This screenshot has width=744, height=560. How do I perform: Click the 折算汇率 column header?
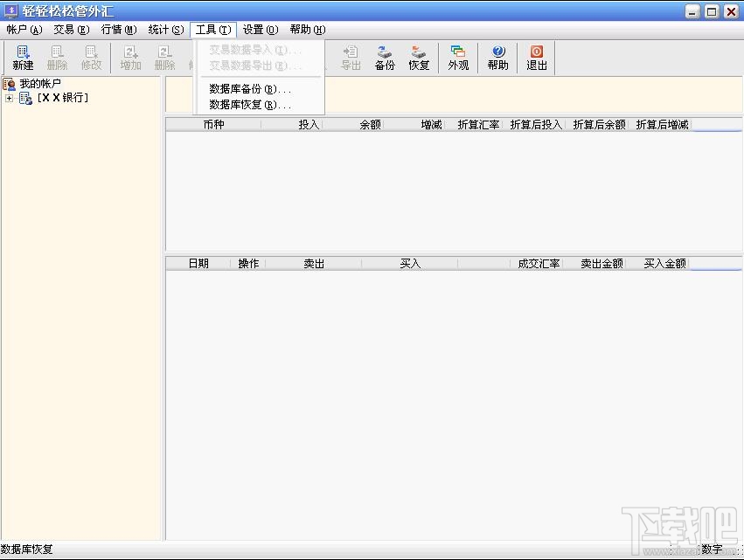pos(474,125)
